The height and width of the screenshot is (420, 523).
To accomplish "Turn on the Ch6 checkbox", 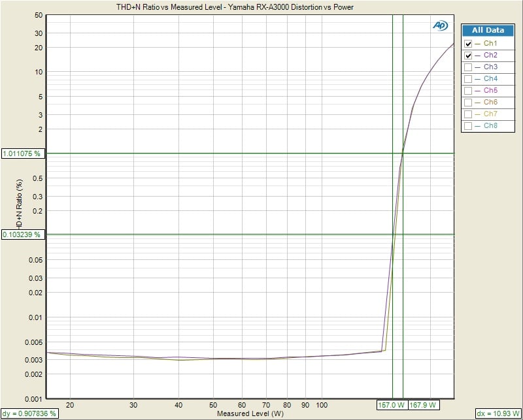I will pos(468,103).
